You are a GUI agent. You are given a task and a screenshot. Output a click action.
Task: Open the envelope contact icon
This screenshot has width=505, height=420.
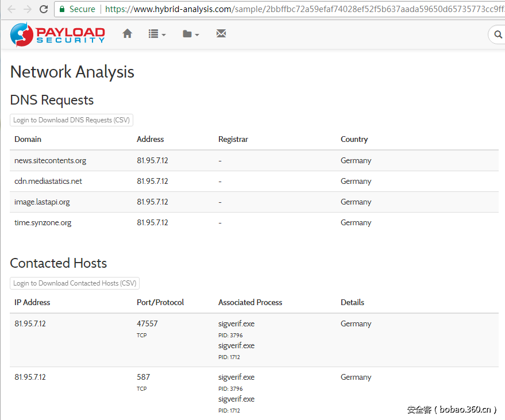[221, 34]
